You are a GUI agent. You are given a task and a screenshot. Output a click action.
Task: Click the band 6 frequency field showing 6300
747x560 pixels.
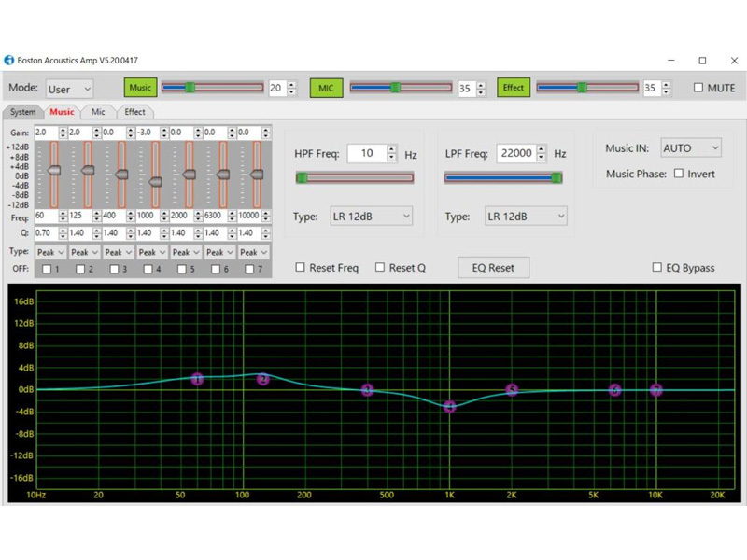(x=216, y=216)
